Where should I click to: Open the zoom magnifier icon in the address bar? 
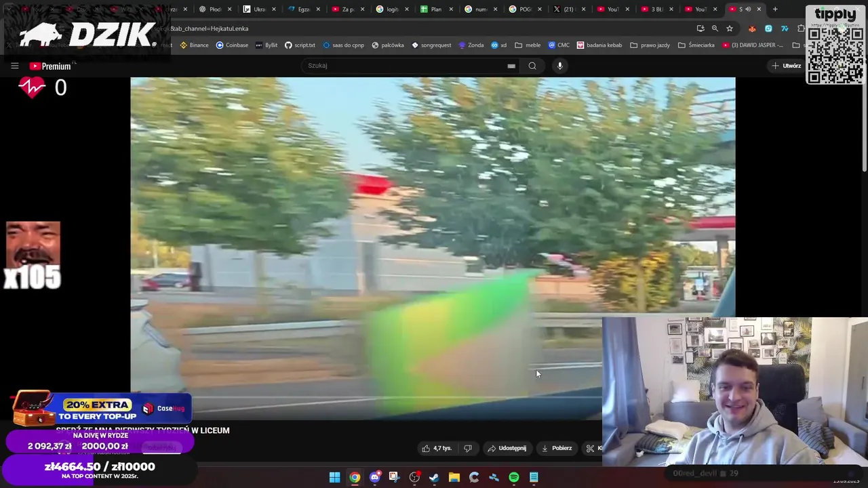(715, 28)
